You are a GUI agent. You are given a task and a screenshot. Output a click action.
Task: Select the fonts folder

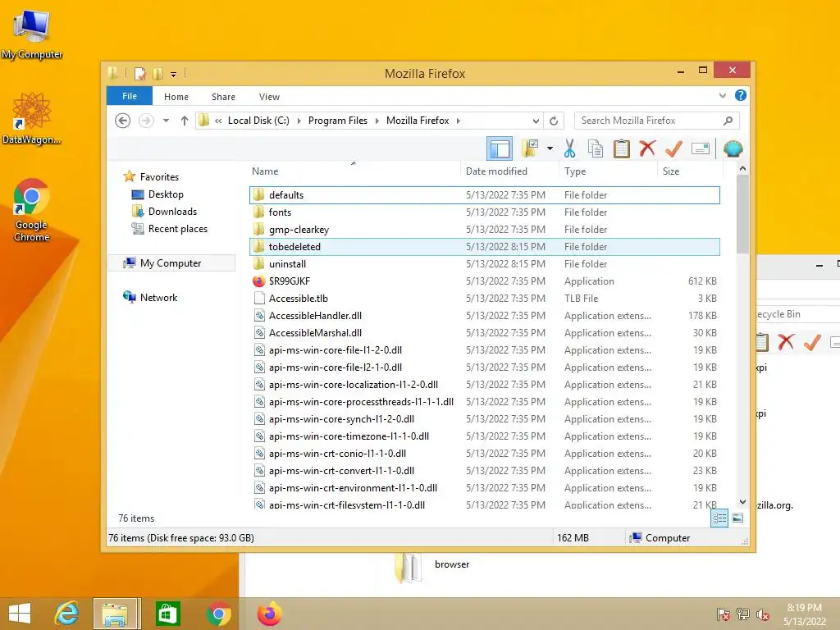click(484, 212)
